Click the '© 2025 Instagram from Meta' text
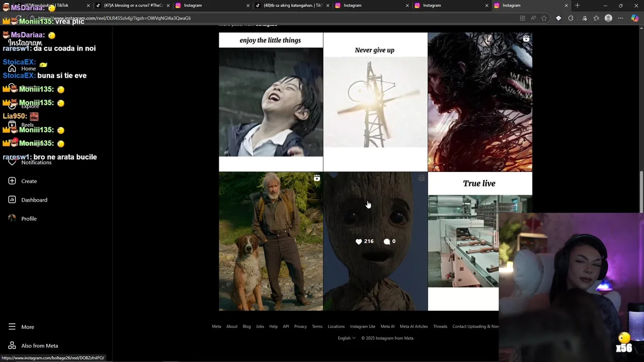The height and width of the screenshot is (362, 644). pos(387,338)
